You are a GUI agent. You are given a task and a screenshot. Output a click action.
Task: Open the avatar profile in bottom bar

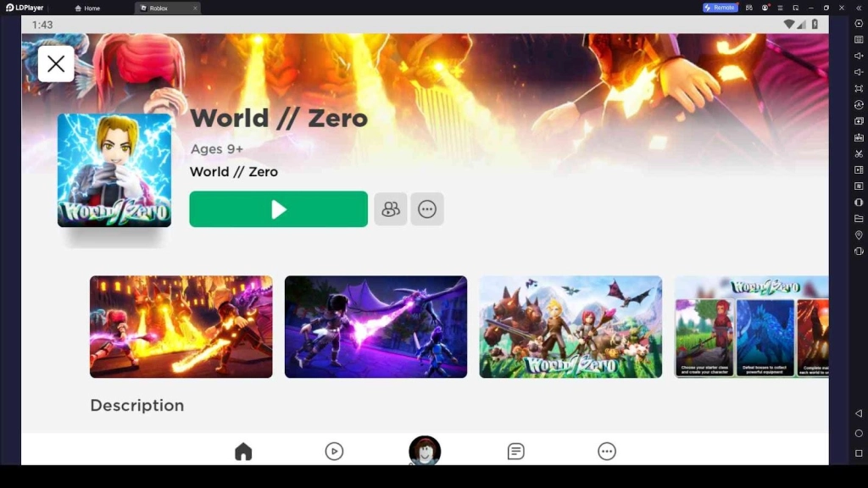click(425, 451)
